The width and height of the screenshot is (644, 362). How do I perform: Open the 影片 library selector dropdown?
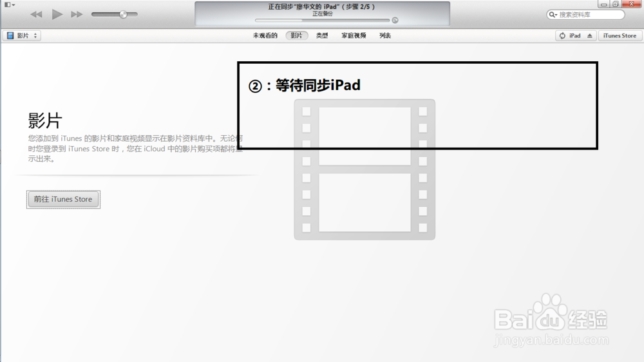pos(22,35)
